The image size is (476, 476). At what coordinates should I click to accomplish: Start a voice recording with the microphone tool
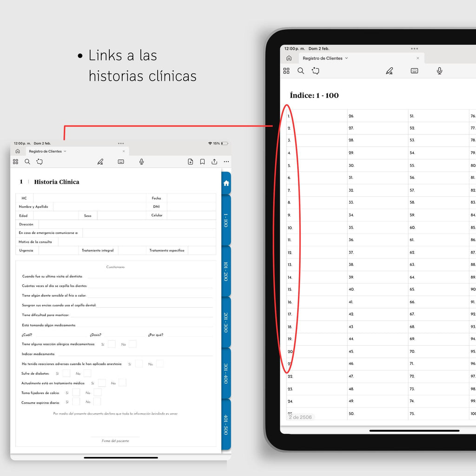click(141, 161)
